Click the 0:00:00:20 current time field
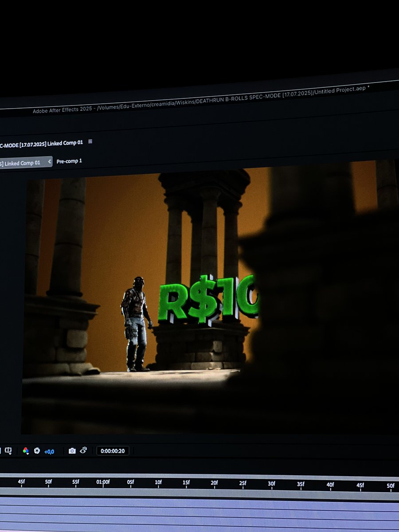Image resolution: width=399 pixels, height=532 pixels. pos(113,451)
